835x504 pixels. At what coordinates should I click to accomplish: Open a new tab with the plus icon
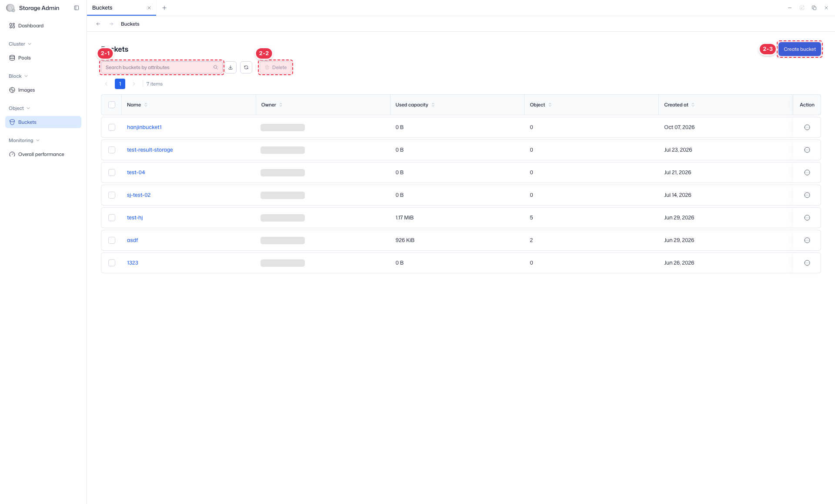click(x=164, y=8)
